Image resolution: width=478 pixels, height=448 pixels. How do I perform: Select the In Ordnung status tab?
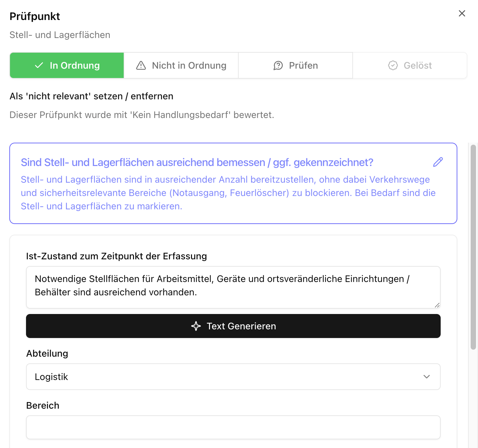(67, 65)
